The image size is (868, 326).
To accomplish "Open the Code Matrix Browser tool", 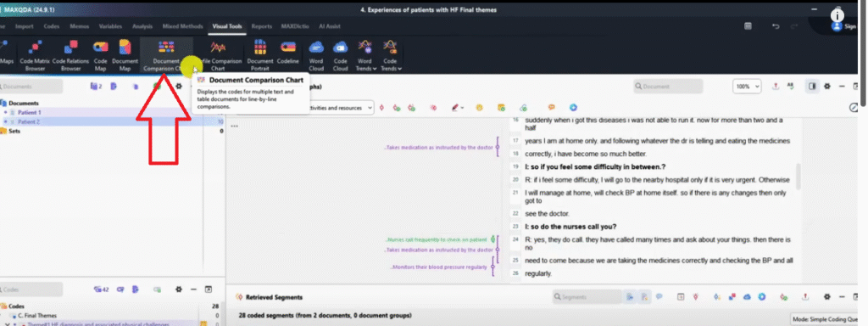I will 35,55.
